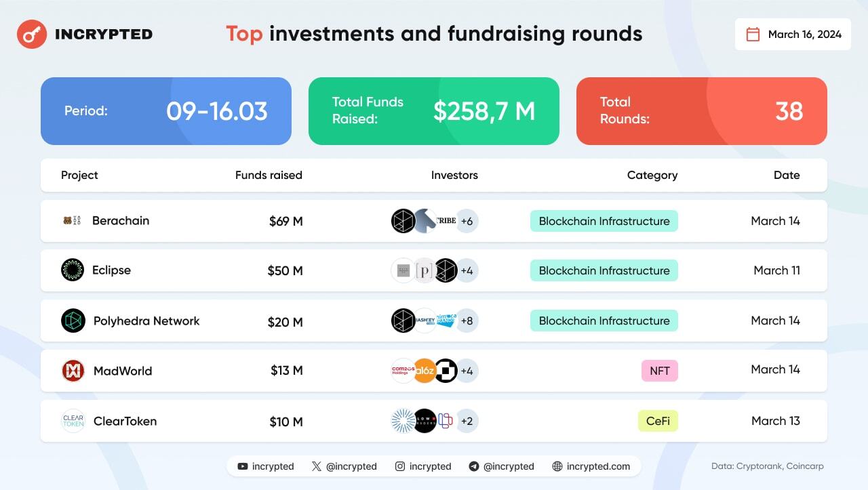This screenshot has height=490, width=868.
Task: Select the yellow CeFi category tag
Action: tap(658, 421)
